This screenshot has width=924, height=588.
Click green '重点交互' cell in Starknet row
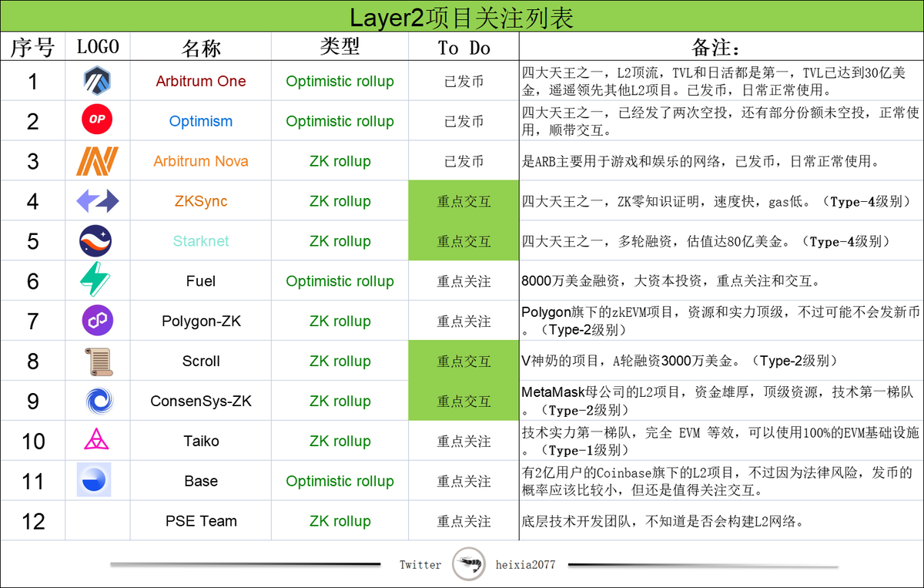pos(464,241)
